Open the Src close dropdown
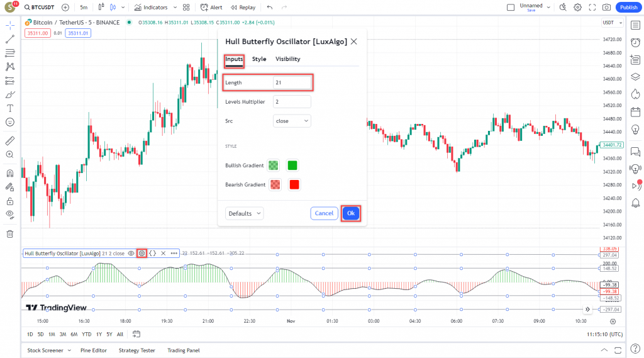The image size is (644, 358). (292, 121)
